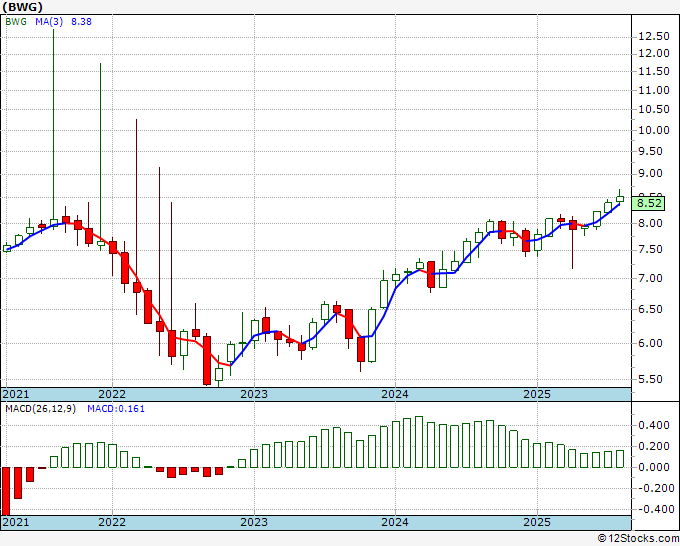Click 2022 on the price chart timeline
Viewport: 680px width, 546px height.
[112, 394]
